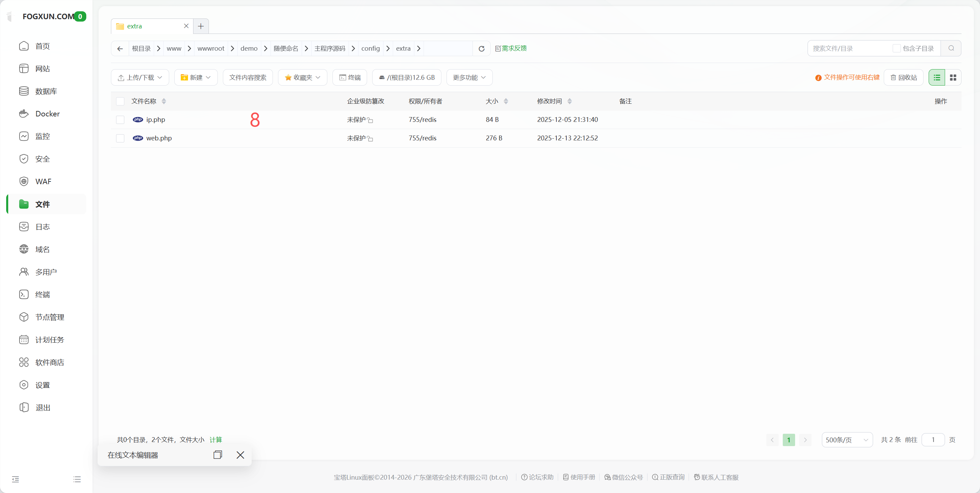Click the refresh directory icon
The height and width of the screenshot is (493, 980).
[481, 49]
